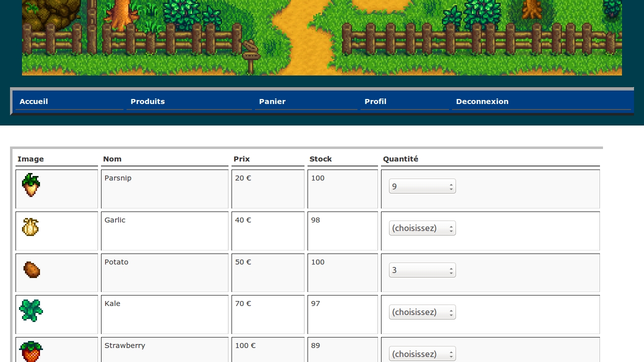644x362 pixels.
Task: Open the Parsnip quantity dropdown showing 9
Action: pos(422,186)
